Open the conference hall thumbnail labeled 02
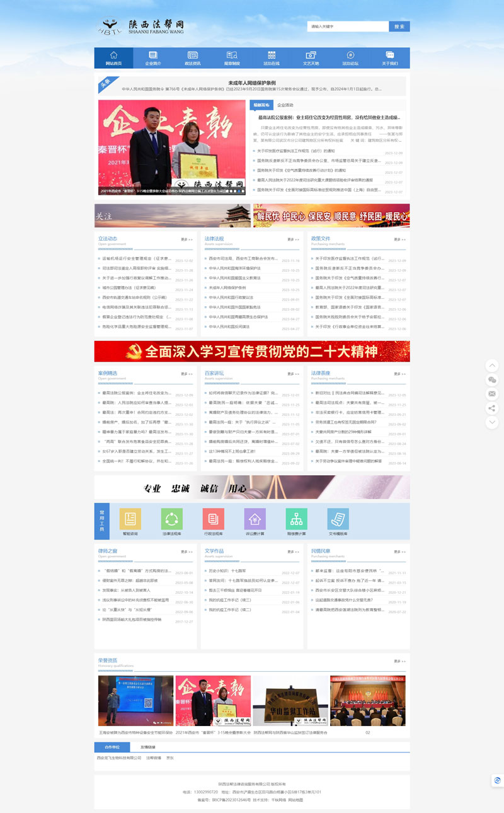Screen dimensions: 504x813 click(368, 701)
